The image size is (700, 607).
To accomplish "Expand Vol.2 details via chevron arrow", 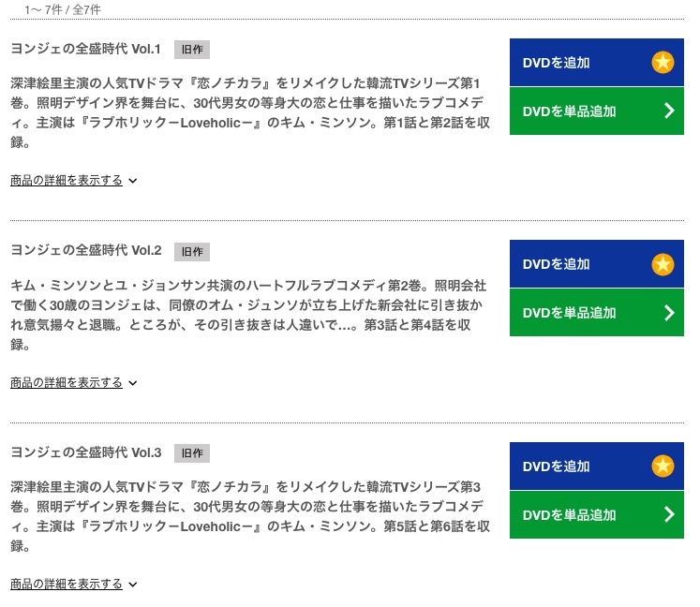I will (x=132, y=383).
